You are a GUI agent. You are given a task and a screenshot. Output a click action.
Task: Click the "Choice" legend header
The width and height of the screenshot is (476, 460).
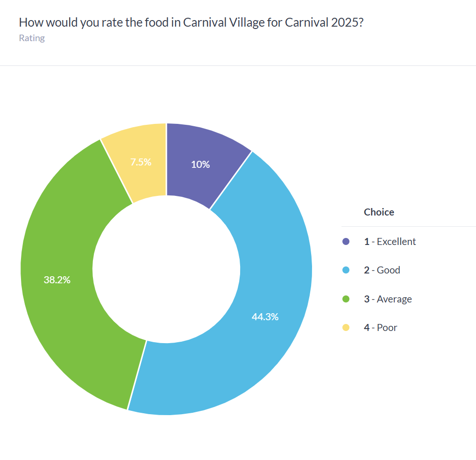coord(379,212)
